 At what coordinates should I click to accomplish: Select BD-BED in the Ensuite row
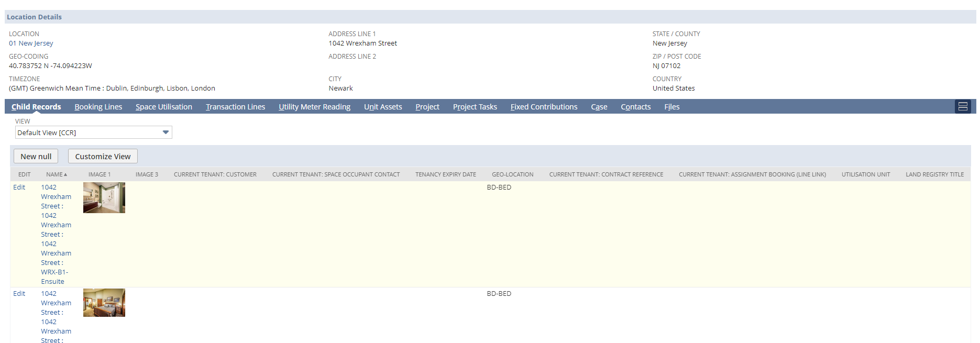(499, 187)
